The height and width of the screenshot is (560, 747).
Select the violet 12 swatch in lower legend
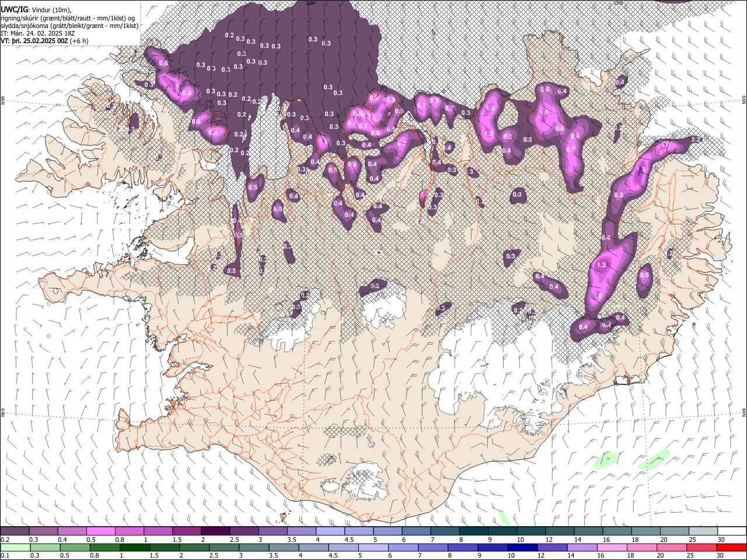click(x=551, y=547)
